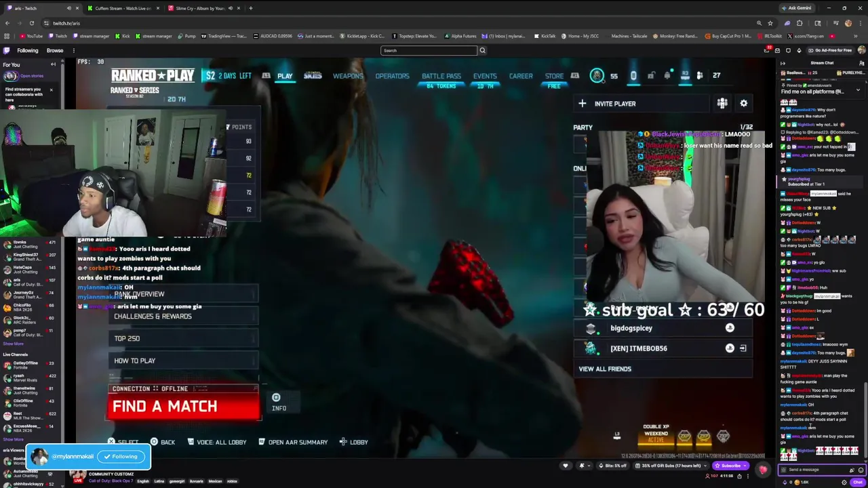Image resolution: width=868 pixels, height=488 pixels.
Task: Click the Twitch search magnifier button
Action: 483,50
